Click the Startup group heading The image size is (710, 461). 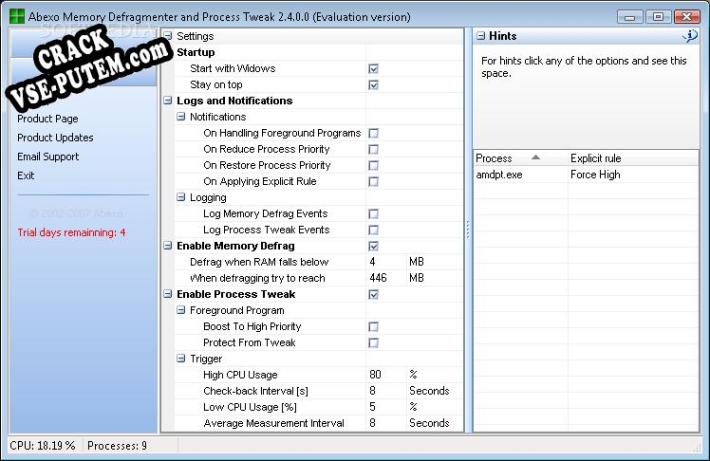tap(196, 53)
